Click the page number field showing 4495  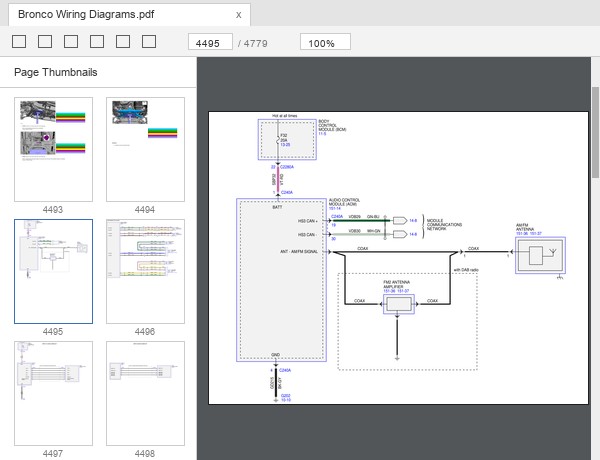[210, 42]
